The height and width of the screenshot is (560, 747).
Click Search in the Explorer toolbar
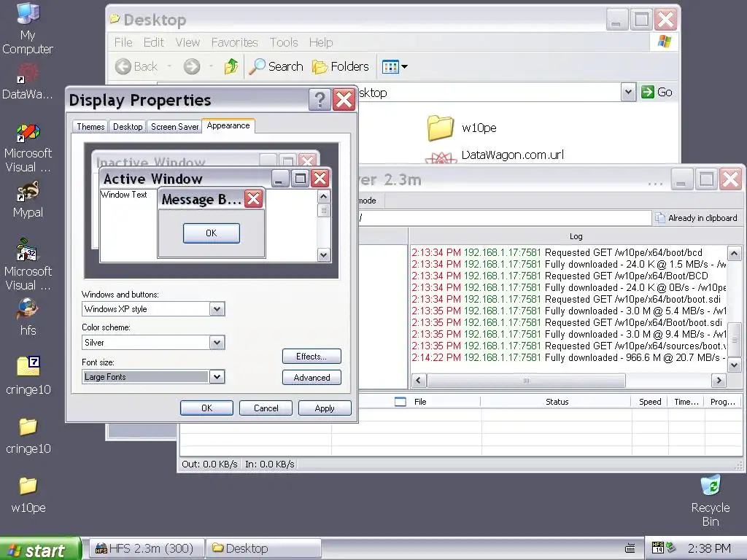coord(276,66)
